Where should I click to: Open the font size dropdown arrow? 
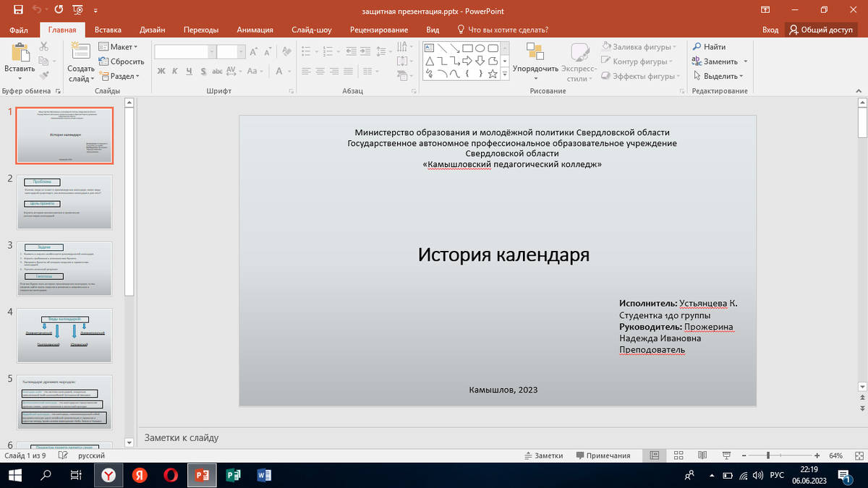click(242, 51)
